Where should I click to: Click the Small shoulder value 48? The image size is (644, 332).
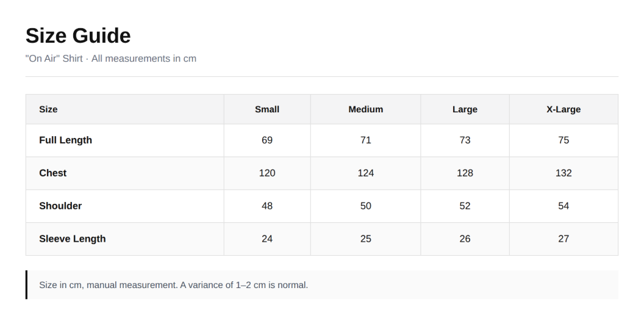coord(267,206)
